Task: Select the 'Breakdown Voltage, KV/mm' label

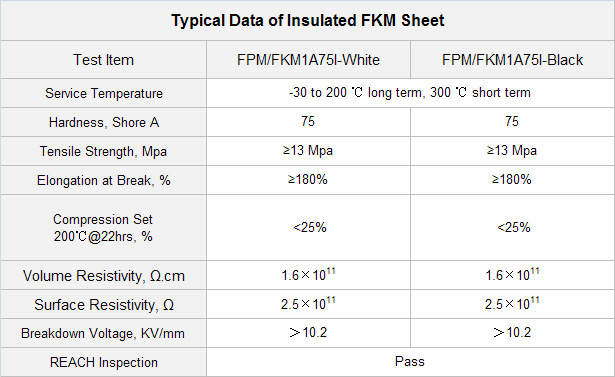Action: point(103,333)
